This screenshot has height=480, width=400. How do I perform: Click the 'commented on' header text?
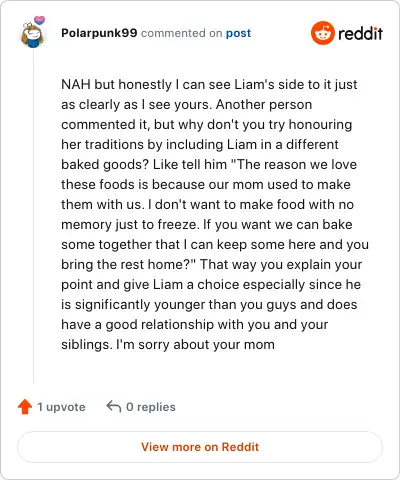click(181, 33)
